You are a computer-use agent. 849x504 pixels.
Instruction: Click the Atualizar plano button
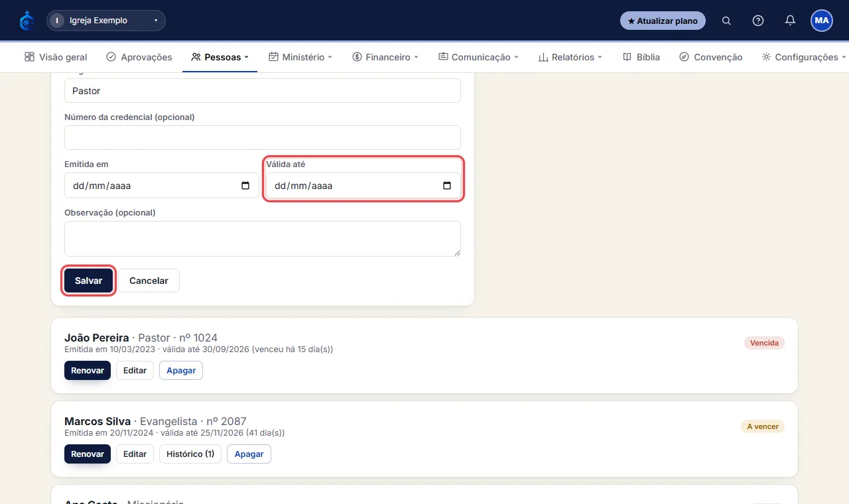[663, 21]
